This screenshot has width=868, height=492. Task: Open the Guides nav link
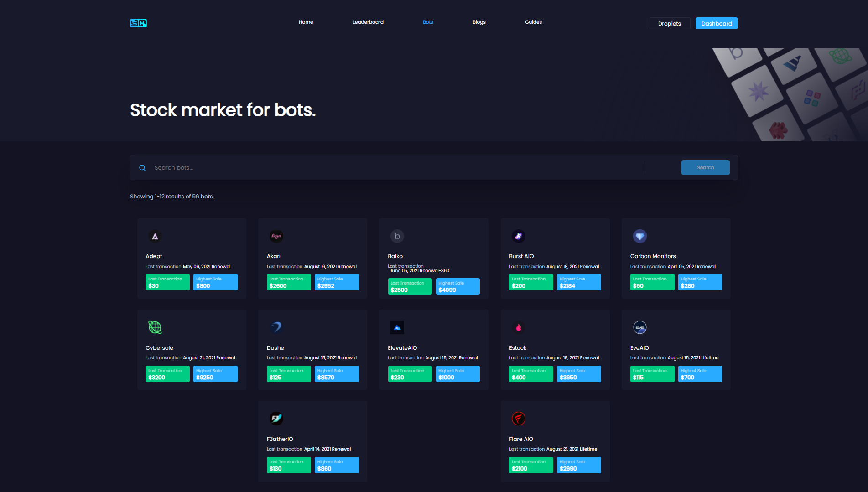[533, 22]
